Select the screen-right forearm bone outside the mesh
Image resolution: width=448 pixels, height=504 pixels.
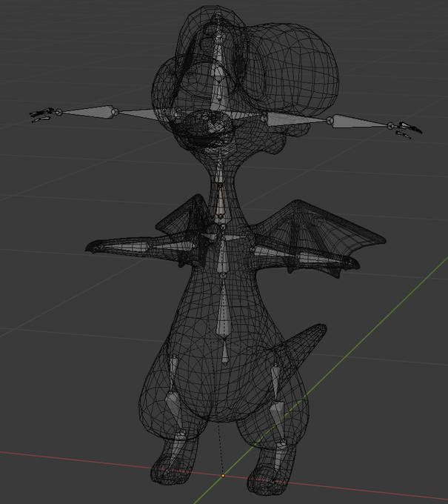click(360, 122)
